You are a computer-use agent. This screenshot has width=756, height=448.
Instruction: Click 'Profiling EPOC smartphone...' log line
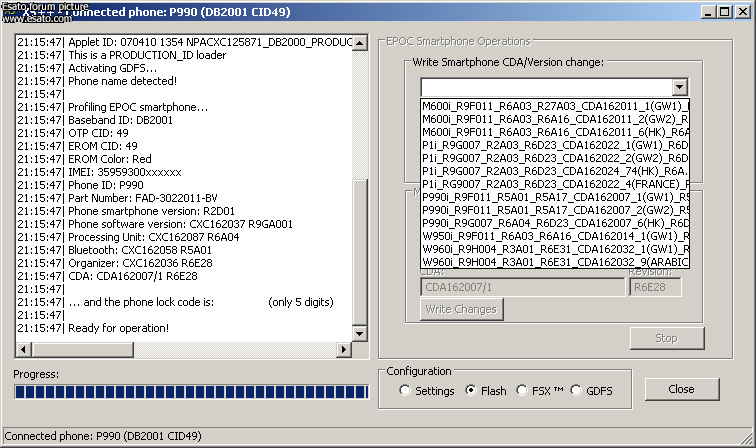pos(113,107)
